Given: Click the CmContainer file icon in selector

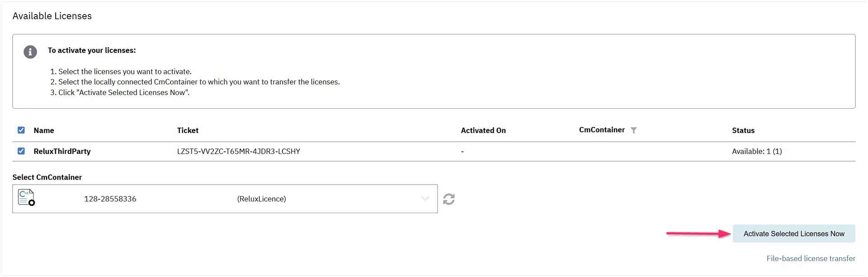Looking at the screenshot, I should click(26, 198).
